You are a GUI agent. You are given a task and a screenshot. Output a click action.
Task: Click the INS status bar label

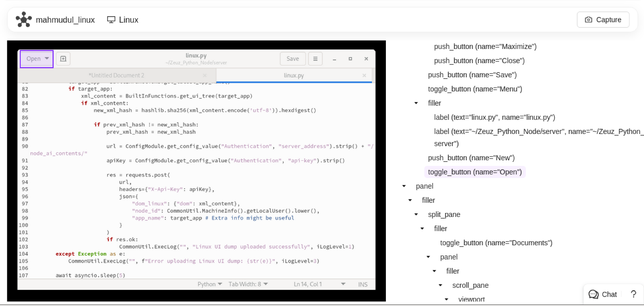363,284
